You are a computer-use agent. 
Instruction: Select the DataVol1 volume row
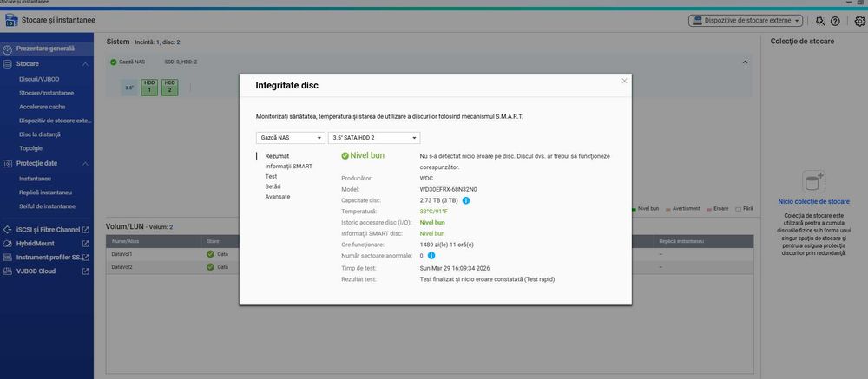[x=430, y=254]
